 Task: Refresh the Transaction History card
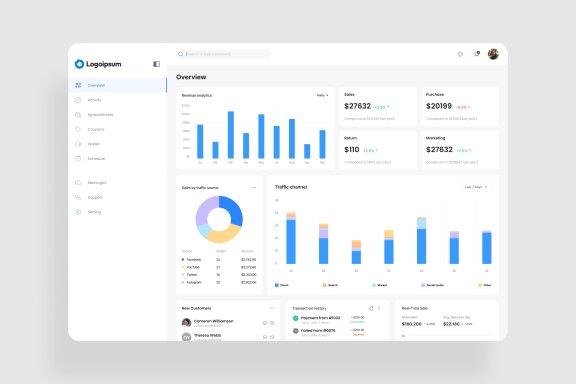(371, 308)
